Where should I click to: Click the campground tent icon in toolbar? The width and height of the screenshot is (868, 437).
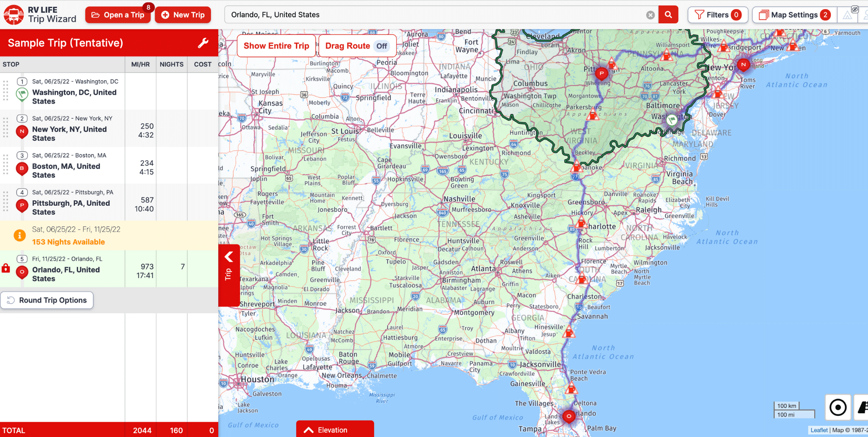[847, 16]
